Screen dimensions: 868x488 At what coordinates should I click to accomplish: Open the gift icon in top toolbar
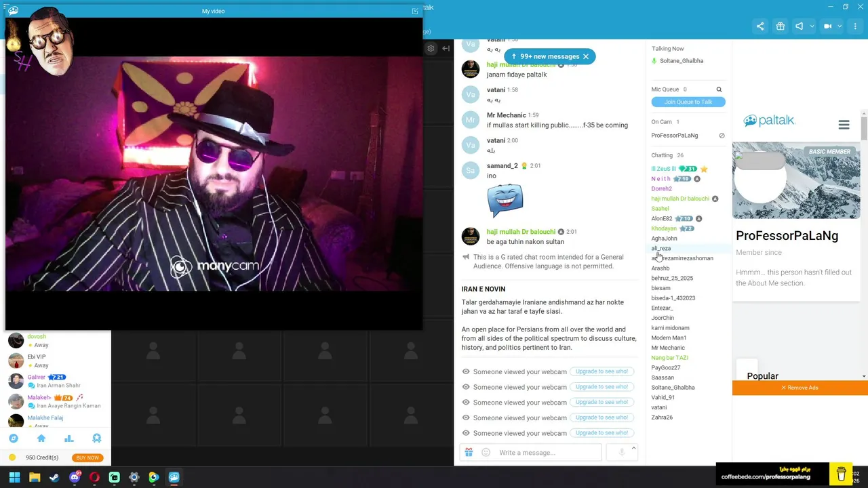pos(781,26)
